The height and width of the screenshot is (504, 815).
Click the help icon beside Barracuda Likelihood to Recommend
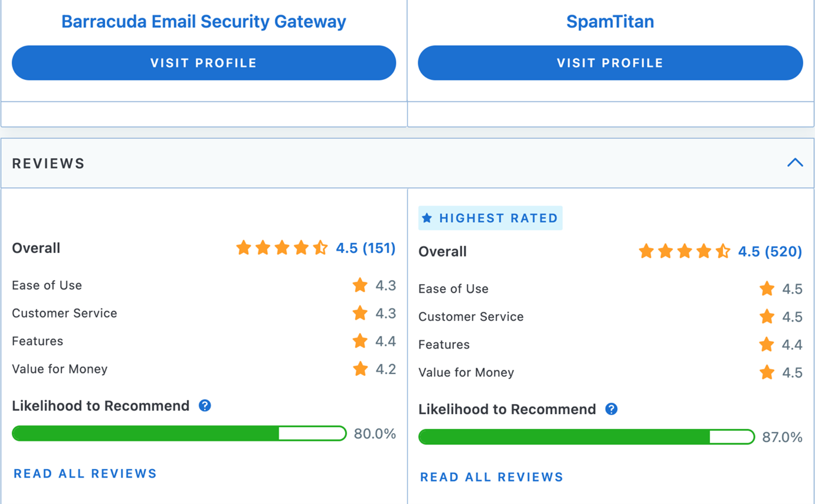[205, 406]
